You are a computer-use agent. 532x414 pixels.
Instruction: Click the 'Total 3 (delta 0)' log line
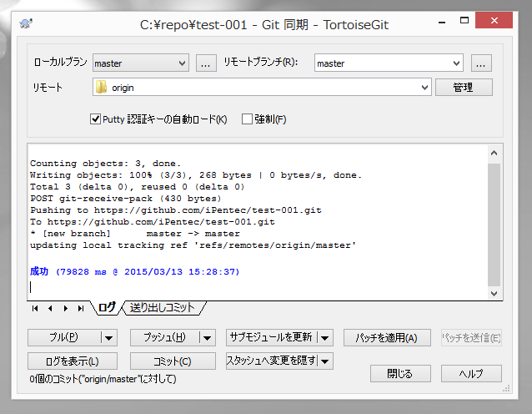(x=138, y=187)
